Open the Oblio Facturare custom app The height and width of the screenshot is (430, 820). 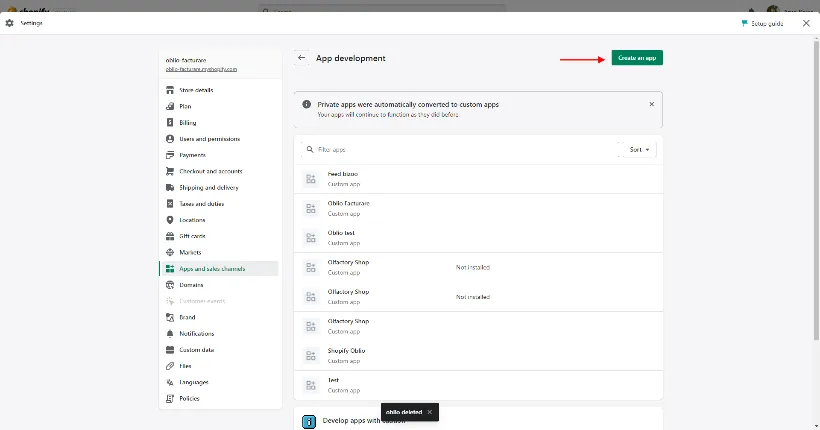[478, 208]
